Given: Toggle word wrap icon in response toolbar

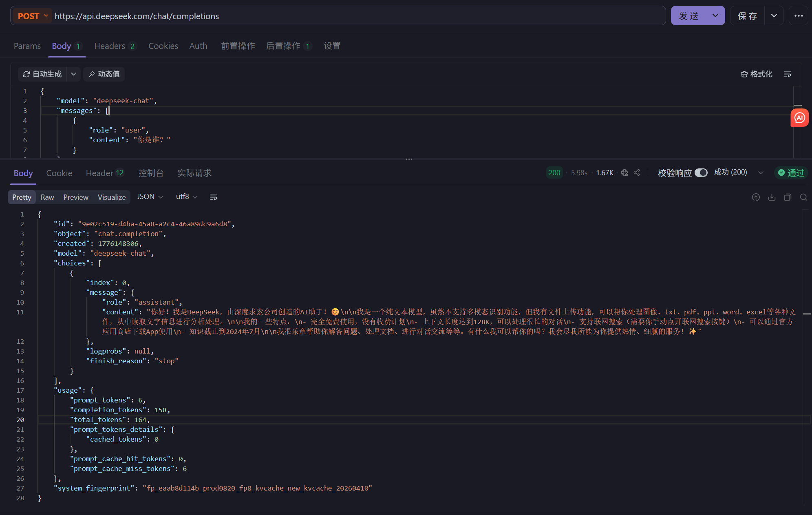Looking at the screenshot, I should coord(213,197).
